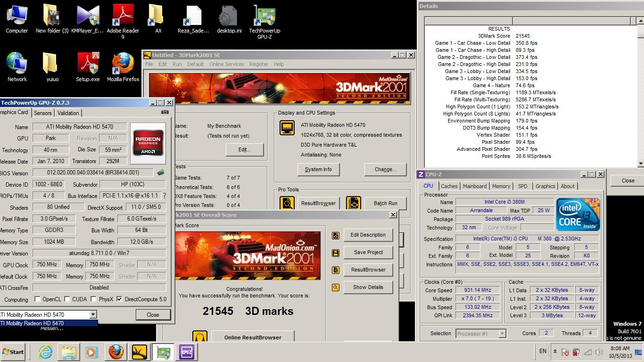Click the Change... display settings button
644x362 pixels.
(385, 170)
